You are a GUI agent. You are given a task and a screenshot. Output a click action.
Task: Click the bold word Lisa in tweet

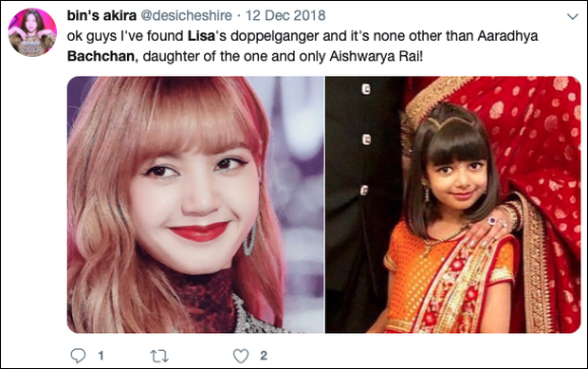click(x=201, y=36)
